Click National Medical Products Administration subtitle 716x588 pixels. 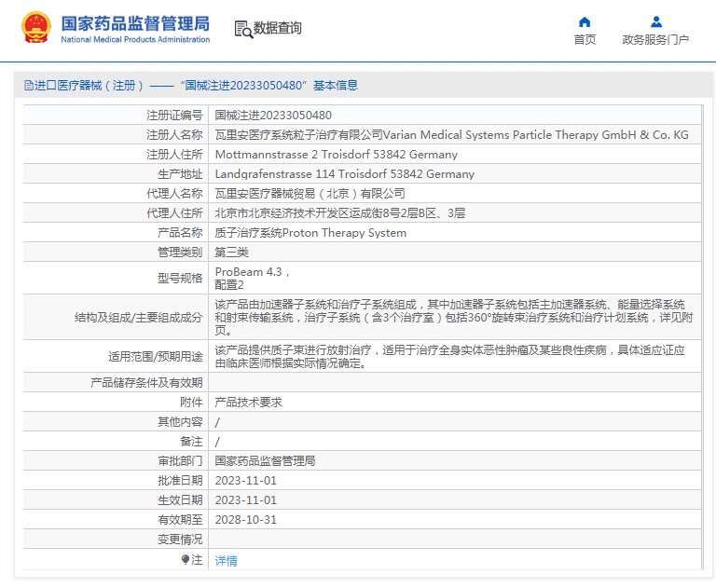click(x=135, y=40)
